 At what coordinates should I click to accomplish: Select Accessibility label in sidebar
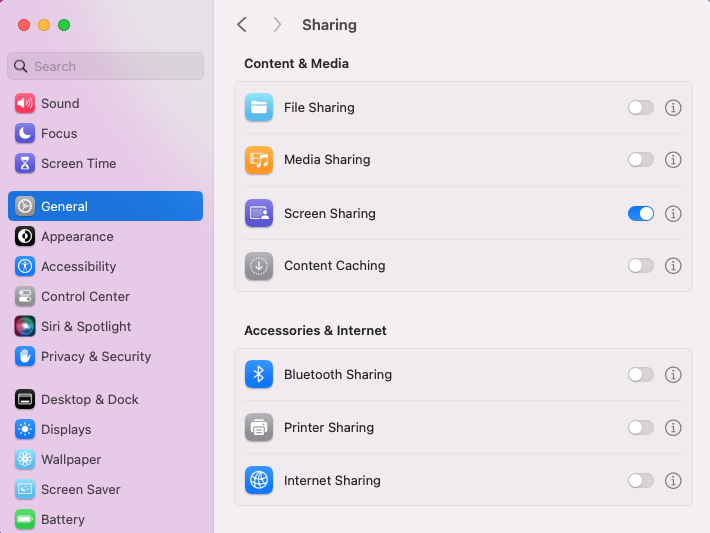click(78, 266)
